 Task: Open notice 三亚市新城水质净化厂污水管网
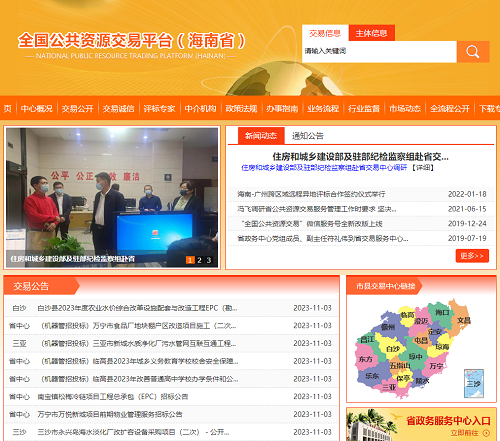139,343
